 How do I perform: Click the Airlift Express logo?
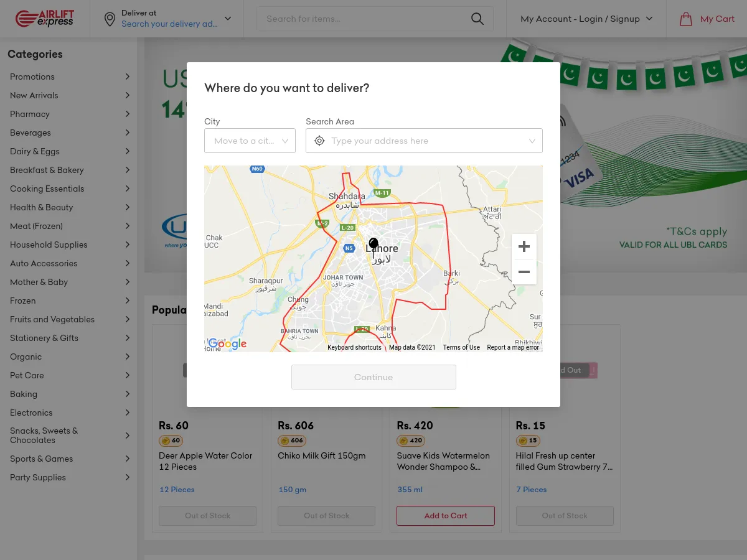(44, 19)
